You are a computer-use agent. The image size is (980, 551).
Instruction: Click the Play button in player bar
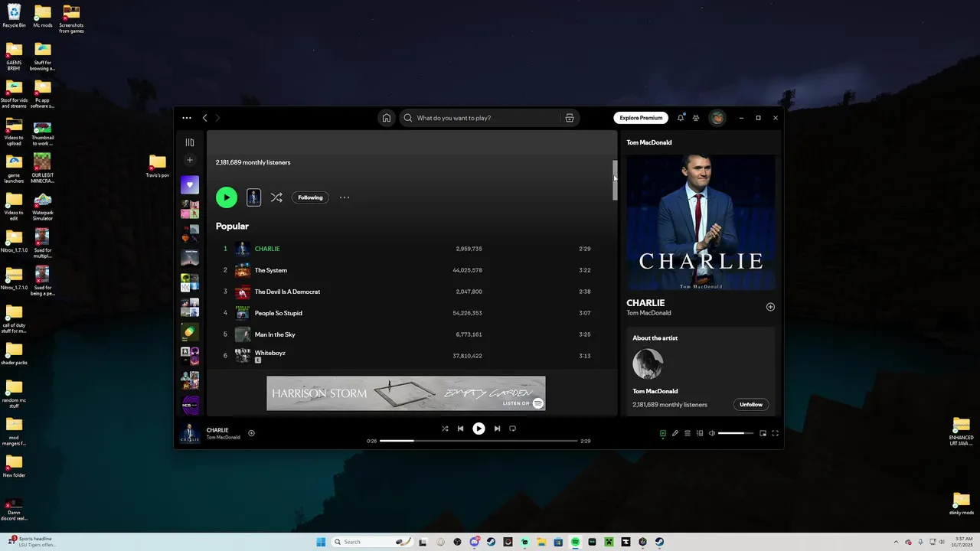coord(479,429)
